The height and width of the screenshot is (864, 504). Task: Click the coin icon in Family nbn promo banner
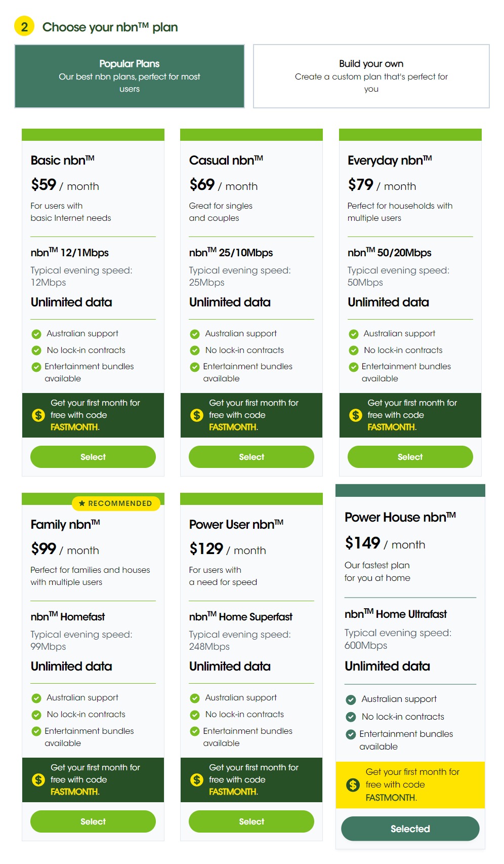tap(38, 780)
